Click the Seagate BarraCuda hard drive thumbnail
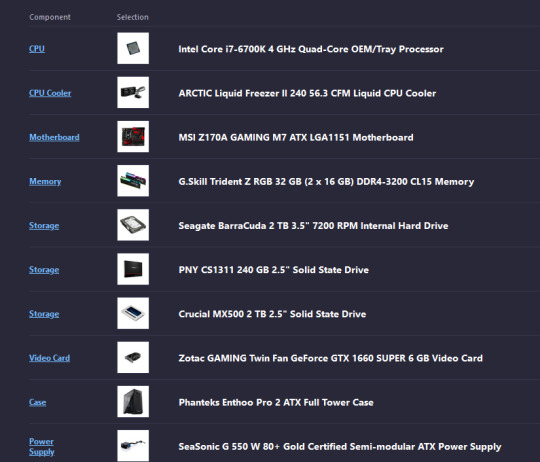 click(133, 225)
